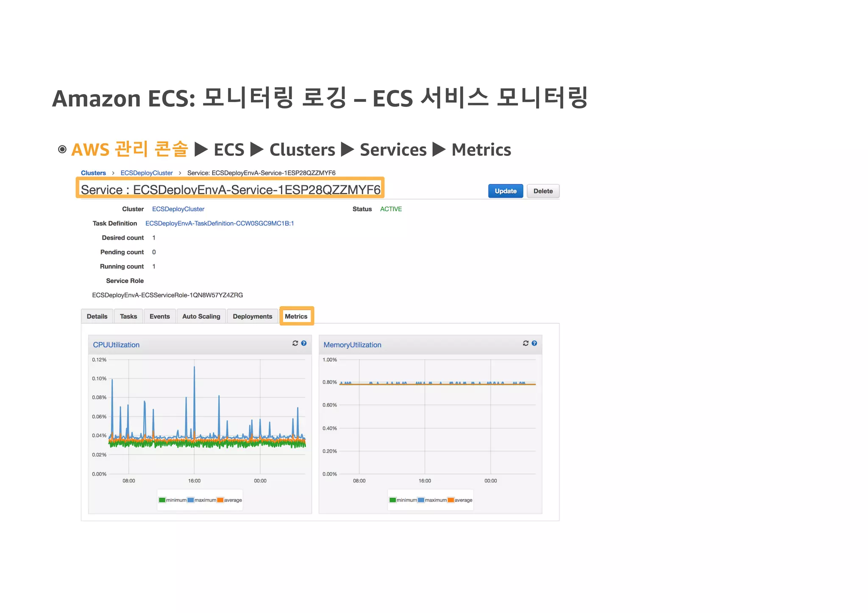
Task: Switch to the Deployments tab
Action: [252, 316]
